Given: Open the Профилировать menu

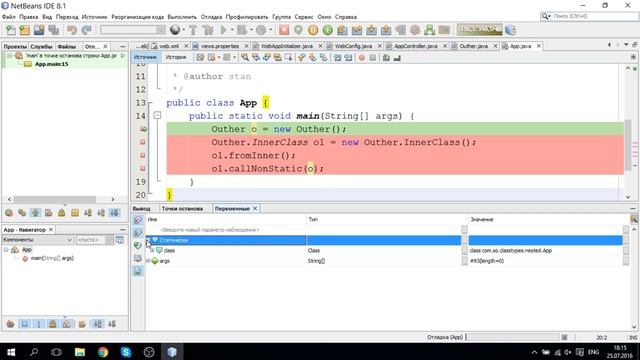Looking at the screenshot, I should coord(247,17).
